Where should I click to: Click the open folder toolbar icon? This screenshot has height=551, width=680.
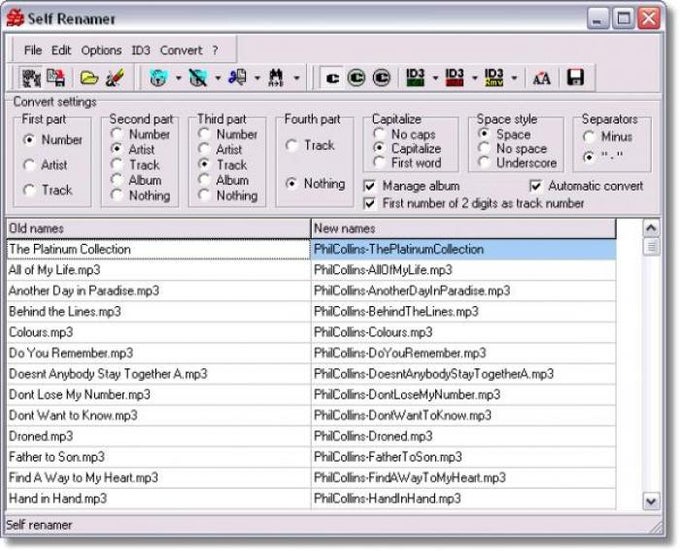tap(89, 78)
